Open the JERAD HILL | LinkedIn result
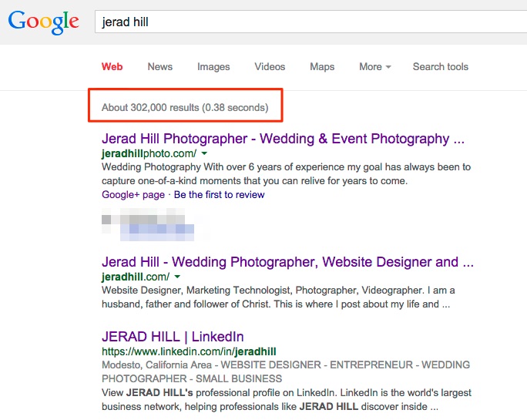 173,337
